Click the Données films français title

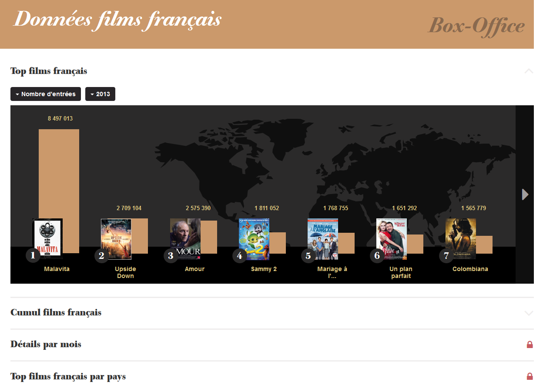tap(117, 19)
